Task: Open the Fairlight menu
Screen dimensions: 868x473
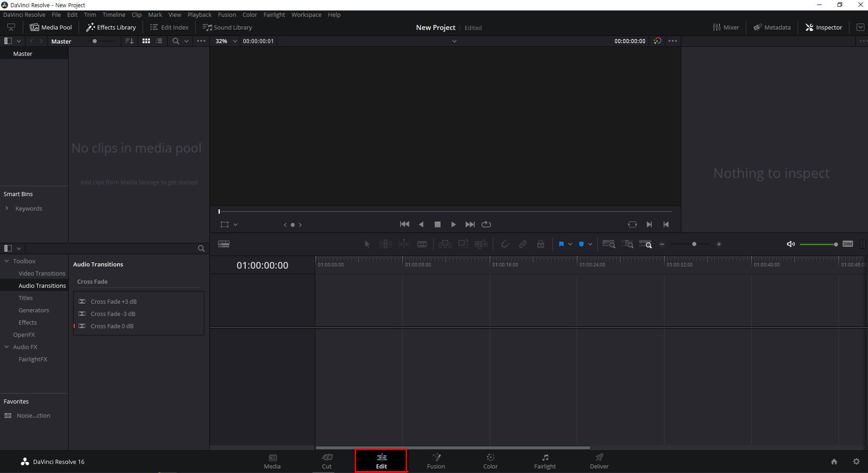Action: click(x=274, y=15)
